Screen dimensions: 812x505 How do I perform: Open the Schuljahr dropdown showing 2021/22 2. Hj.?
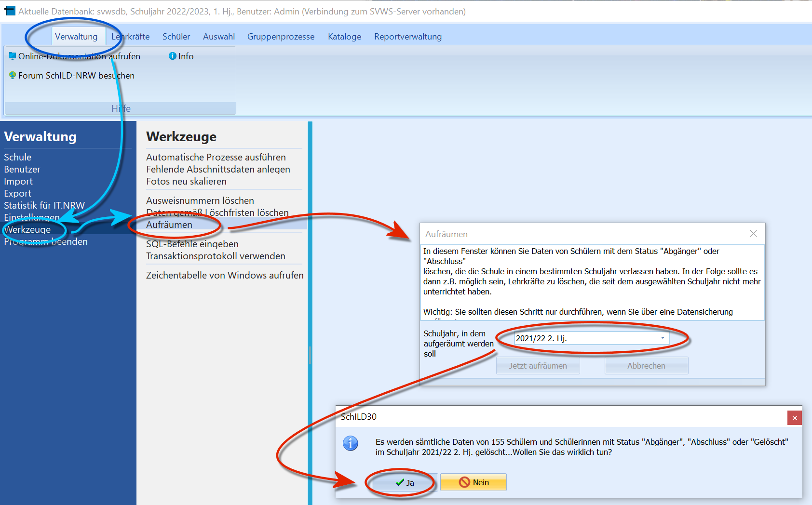[x=592, y=338]
